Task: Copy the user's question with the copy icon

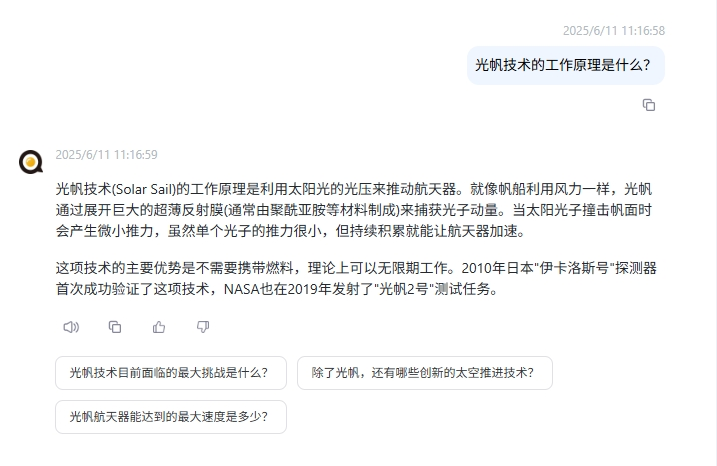Action: 648,105
